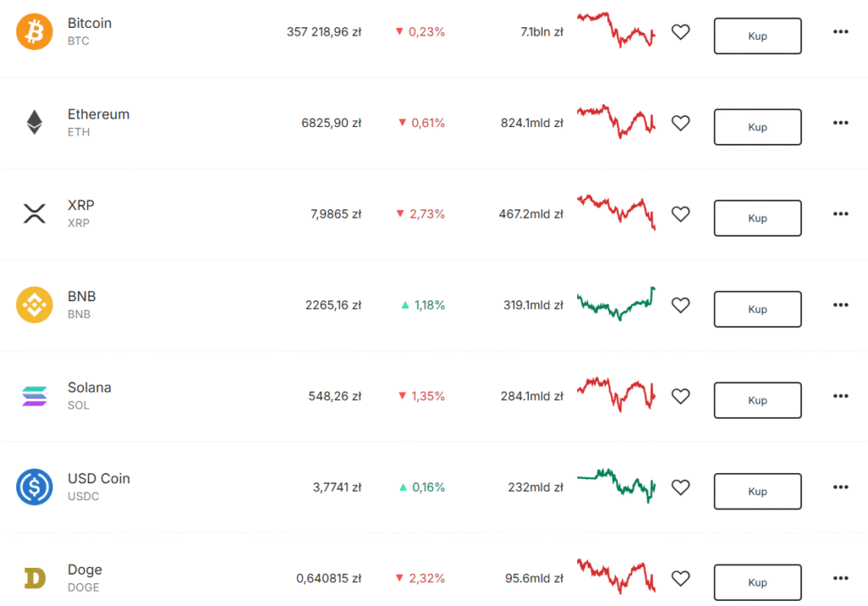Buy Bitcoin using the Kup button

point(757,36)
